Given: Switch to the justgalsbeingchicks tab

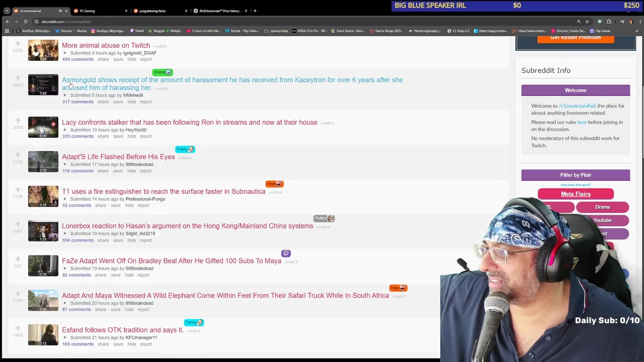Looking at the screenshot, I should [160, 11].
